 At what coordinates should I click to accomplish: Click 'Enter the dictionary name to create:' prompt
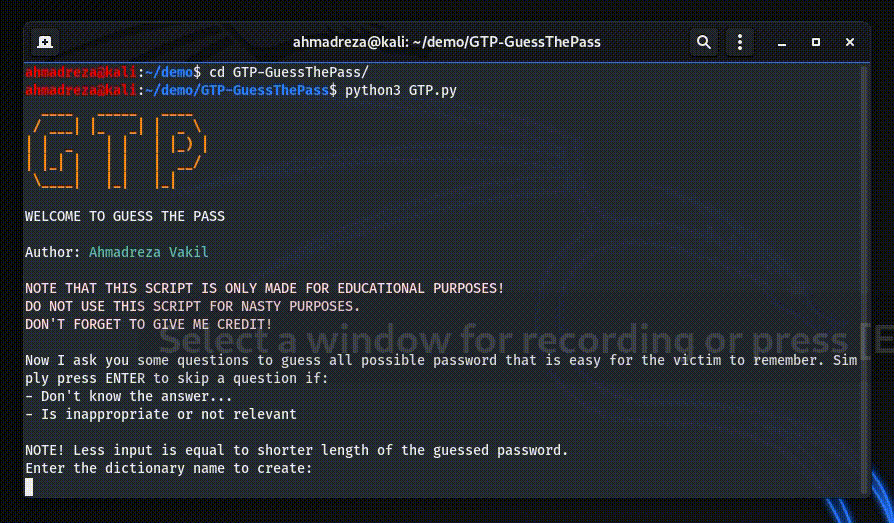tap(169, 469)
